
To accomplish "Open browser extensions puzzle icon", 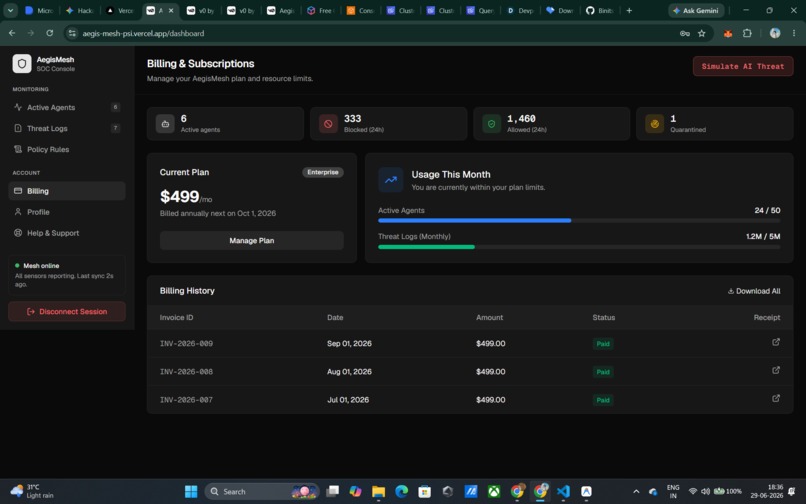I will [x=747, y=33].
